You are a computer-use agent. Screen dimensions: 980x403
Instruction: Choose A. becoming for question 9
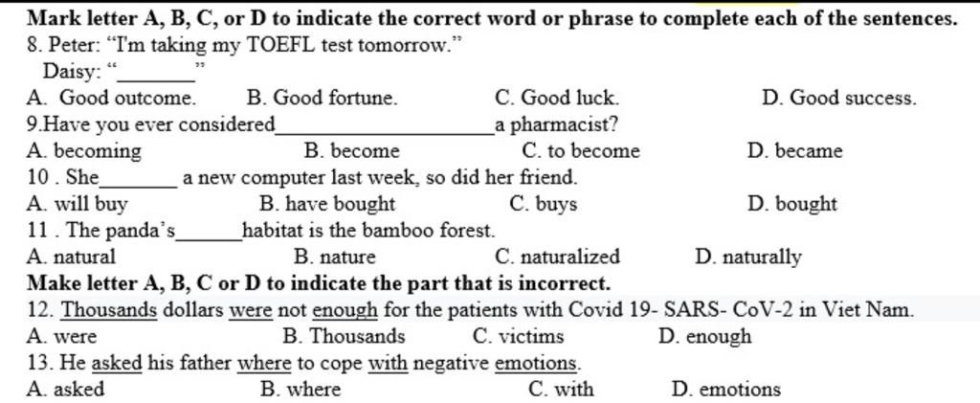coord(84,151)
